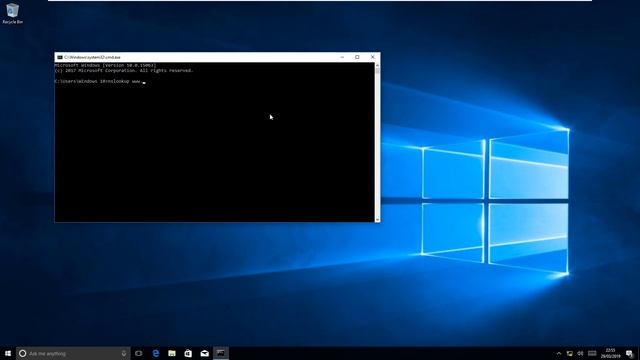Viewport: 640px width, 360px height.
Task: Click the Microsoft Windows version line
Action: [x=105, y=65]
